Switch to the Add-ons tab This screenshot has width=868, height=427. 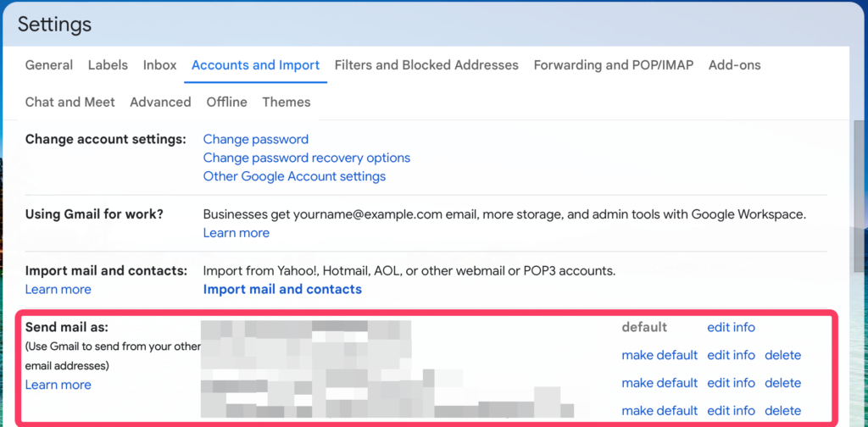[x=735, y=65]
